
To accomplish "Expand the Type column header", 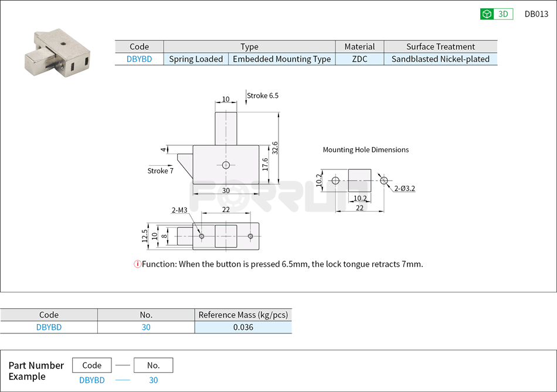I will [x=249, y=46].
